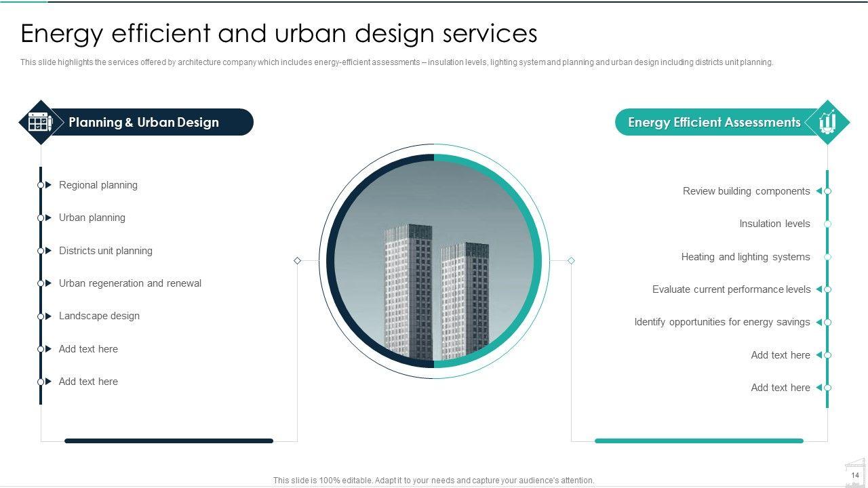868x488 pixels.
Task: Click the arrow bullet beside Regional planning
Action: (47, 185)
